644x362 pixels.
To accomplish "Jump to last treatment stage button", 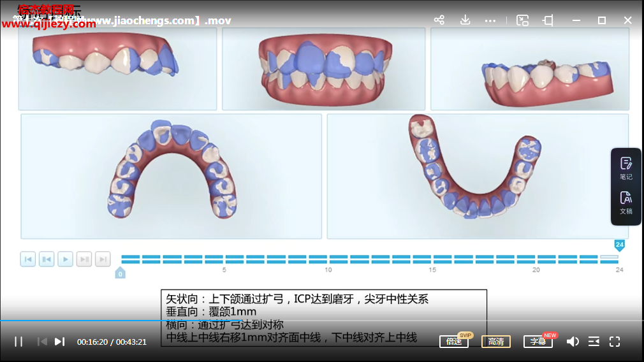I will pos(103,259).
